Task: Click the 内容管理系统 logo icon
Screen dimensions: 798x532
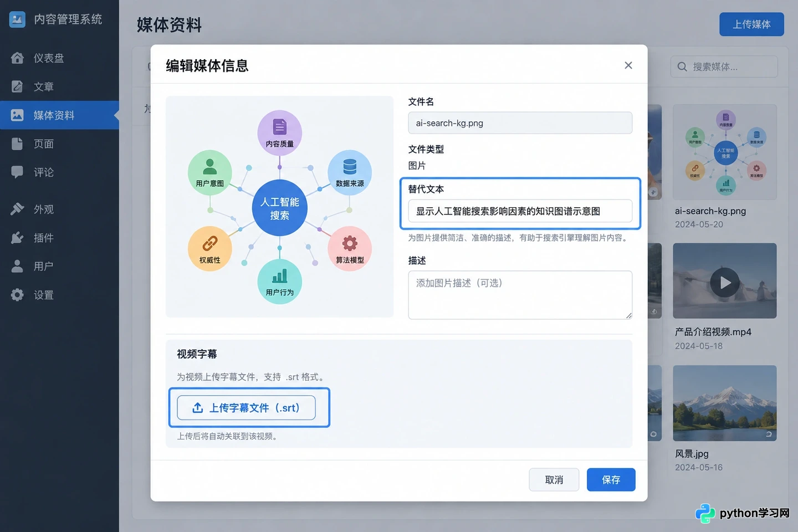Action: pos(17,19)
